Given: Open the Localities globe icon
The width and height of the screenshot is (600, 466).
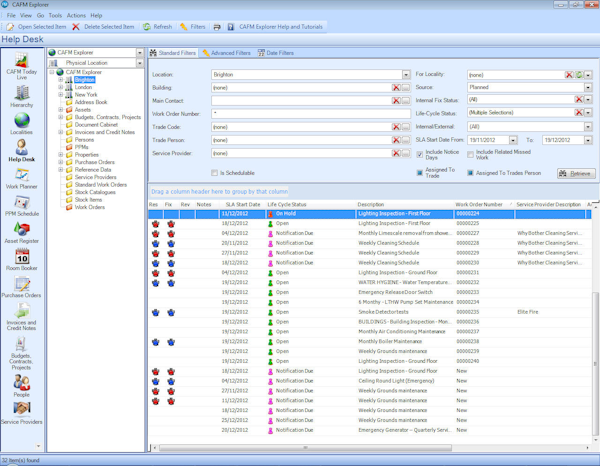Looking at the screenshot, I should tap(20, 122).
